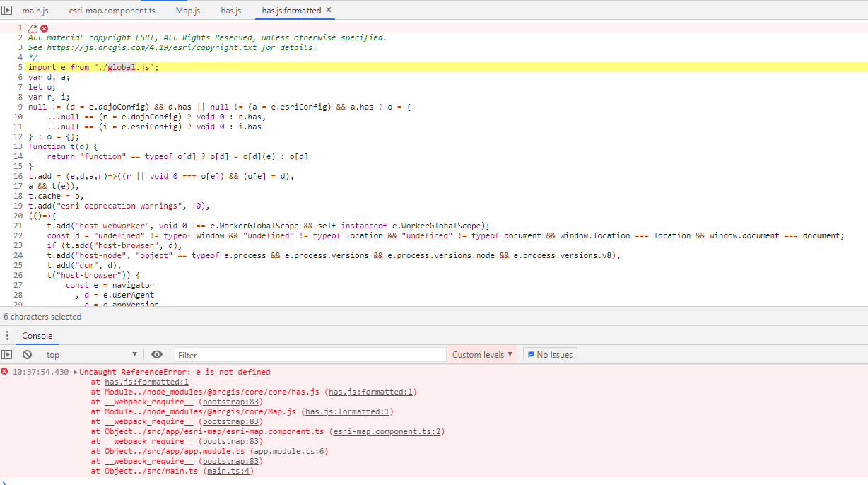The image size is (868, 485).
Task: Open the has.js:formatted:1 link in first stack line
Action: tap(146, 382)
